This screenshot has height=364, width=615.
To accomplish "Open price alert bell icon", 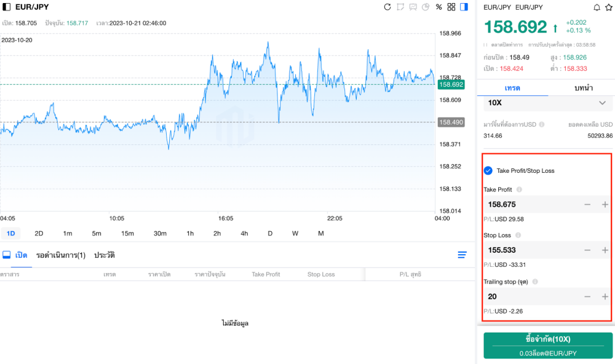I will click(596, 7).
